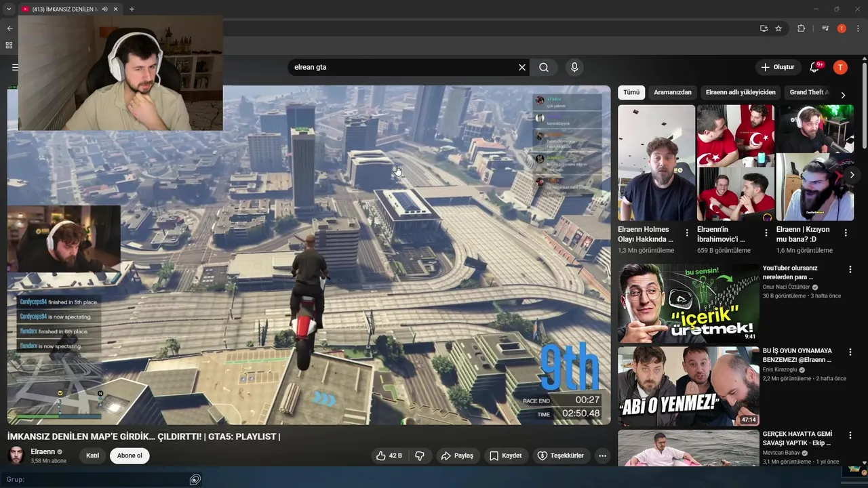
Task: Go to Mevtcan Bahav channel
Action: click(781, 453)
